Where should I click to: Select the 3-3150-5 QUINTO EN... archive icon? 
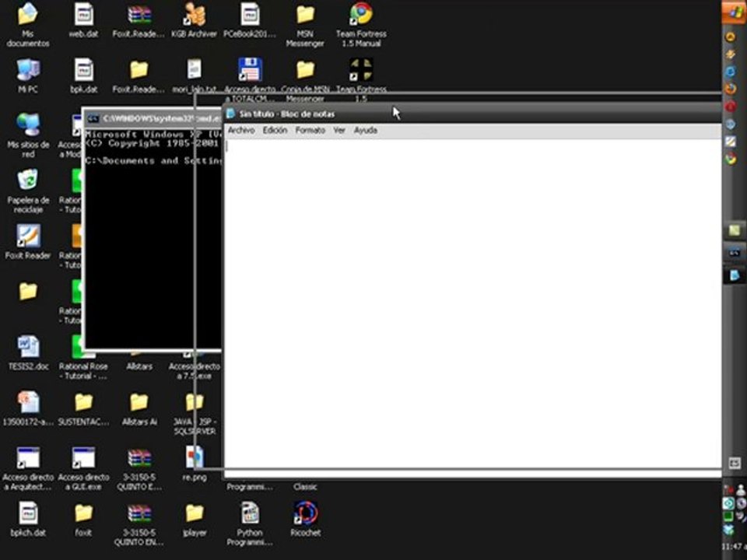tap(139, 523)
